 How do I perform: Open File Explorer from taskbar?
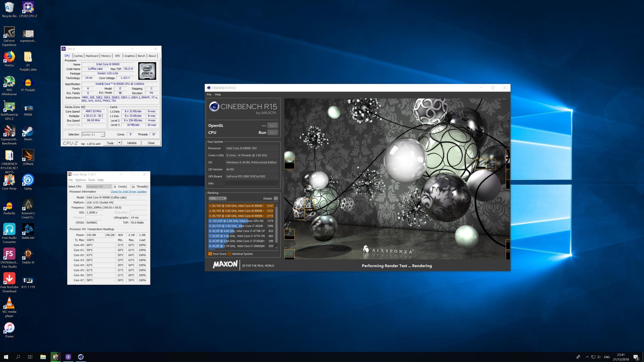(43, 357)
